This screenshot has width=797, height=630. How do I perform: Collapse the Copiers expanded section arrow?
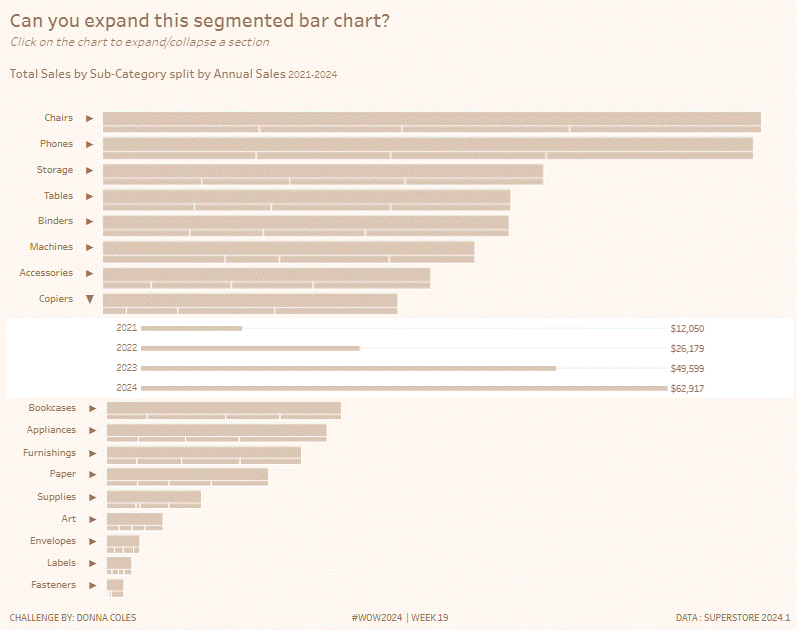tap(89, 299)
